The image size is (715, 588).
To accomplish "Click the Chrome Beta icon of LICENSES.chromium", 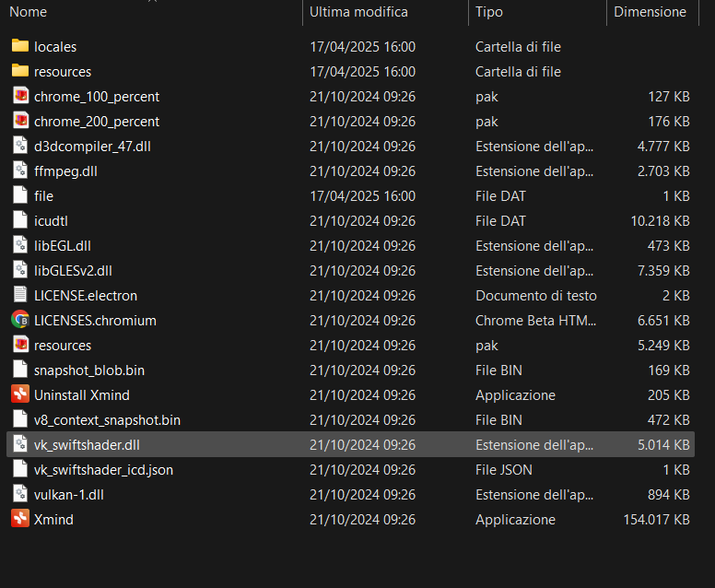I will (x=20, y=320).
